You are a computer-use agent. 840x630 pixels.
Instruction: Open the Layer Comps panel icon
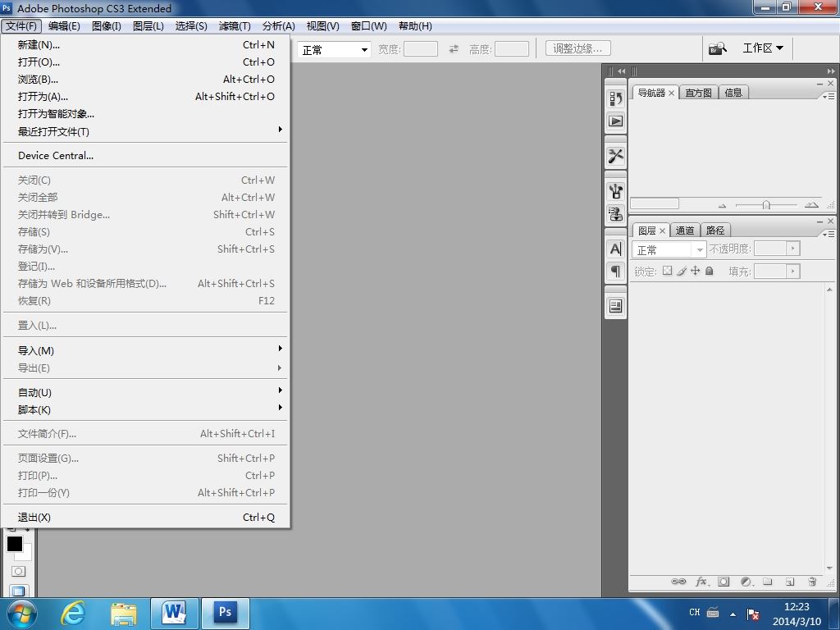coord(615,306)
